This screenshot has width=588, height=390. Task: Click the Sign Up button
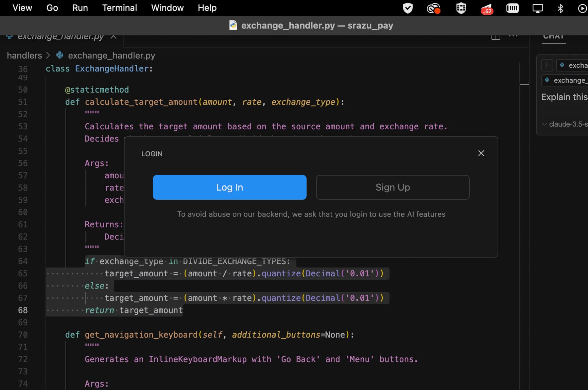point(393,187)
